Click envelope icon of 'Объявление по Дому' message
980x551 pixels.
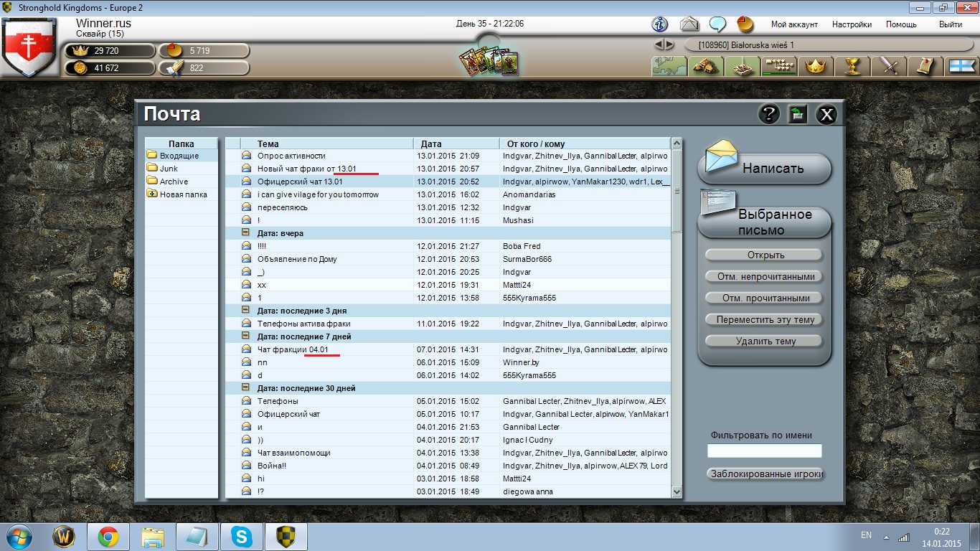[x=246, y=259]
